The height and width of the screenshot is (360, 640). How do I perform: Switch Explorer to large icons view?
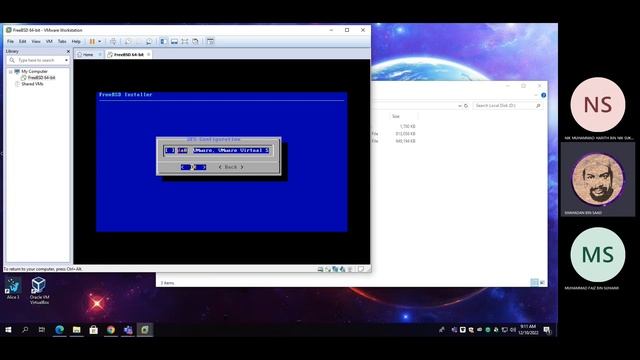[542, 282]
